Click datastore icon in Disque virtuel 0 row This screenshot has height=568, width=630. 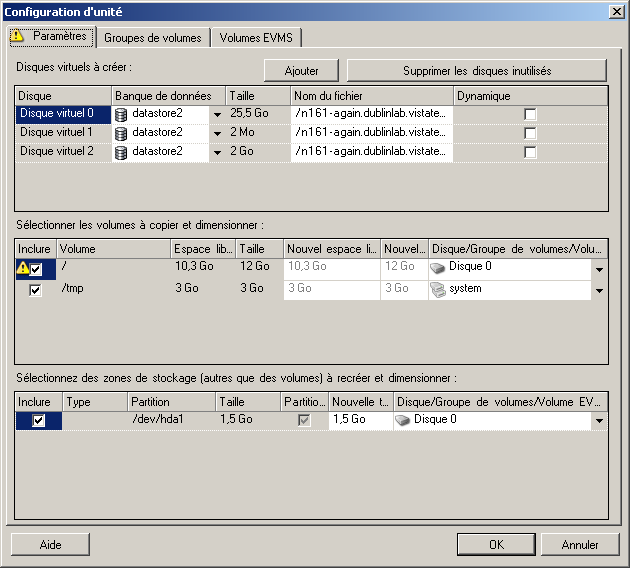tap(121, 115)
